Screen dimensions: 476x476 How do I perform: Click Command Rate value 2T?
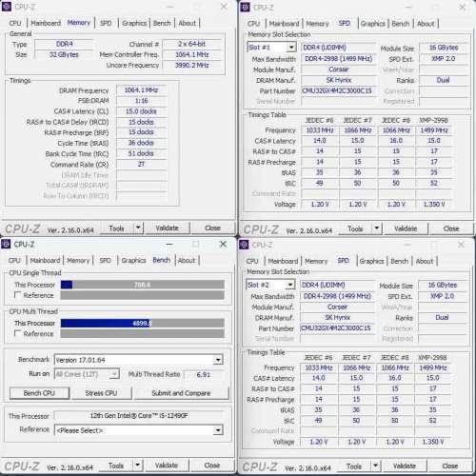pyautogui.click(x=141, y=164)
